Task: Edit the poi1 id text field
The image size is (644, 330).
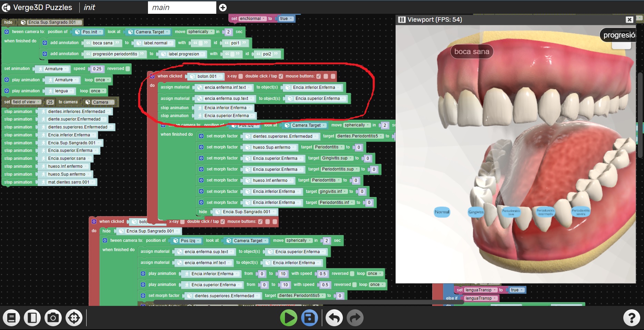Action: coord(235,43)
